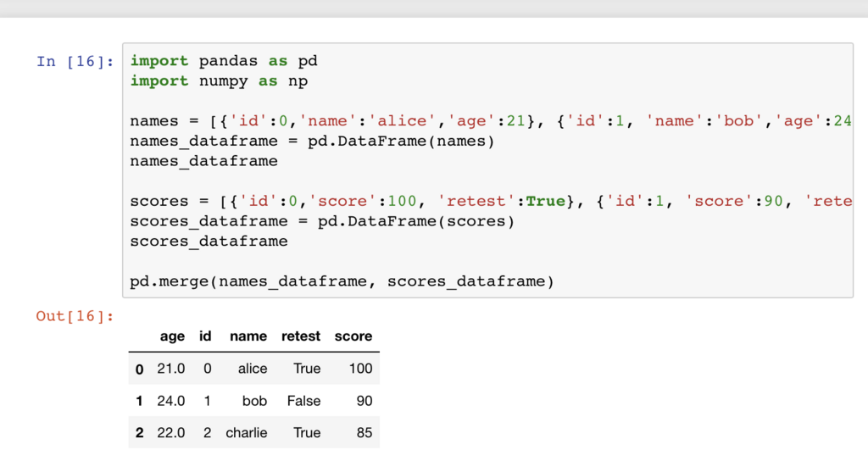Click the In [16] cell prompt
Screen dimensions: 868x461
(75, 61)
